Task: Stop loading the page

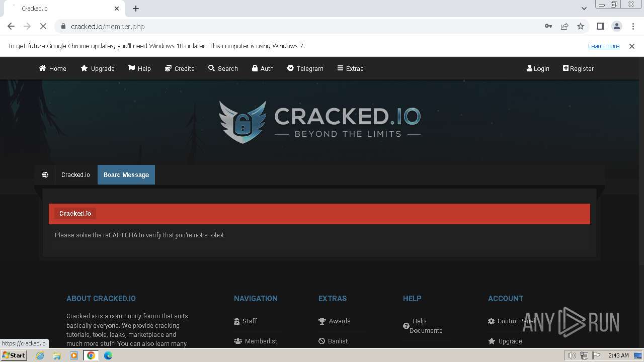Action: pos(43,26)
